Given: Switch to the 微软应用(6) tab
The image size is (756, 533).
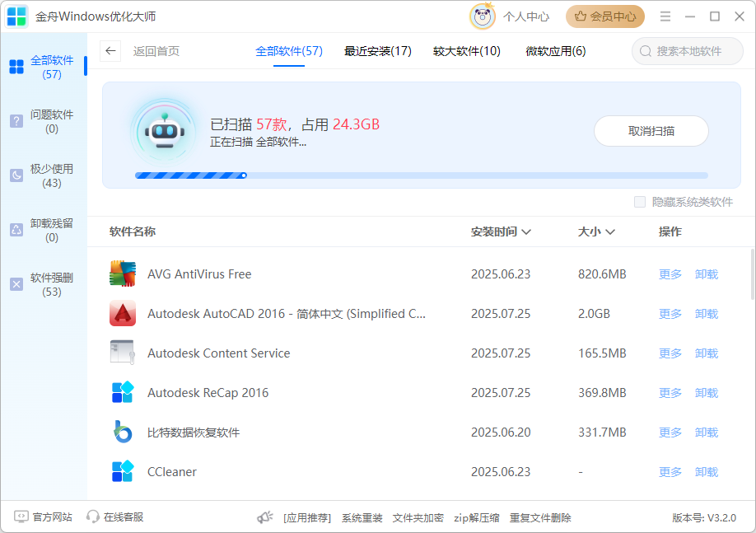Looking at the screenshot, I should (555, 51).
